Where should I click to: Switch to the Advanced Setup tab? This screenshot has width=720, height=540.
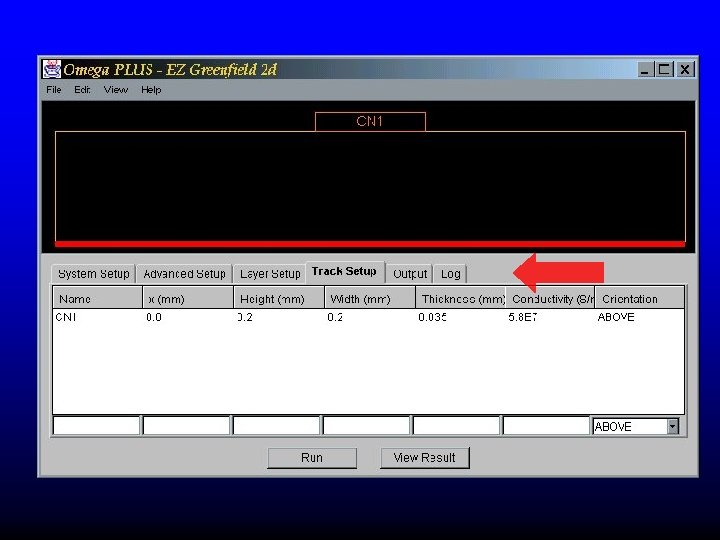coord(184,274)
